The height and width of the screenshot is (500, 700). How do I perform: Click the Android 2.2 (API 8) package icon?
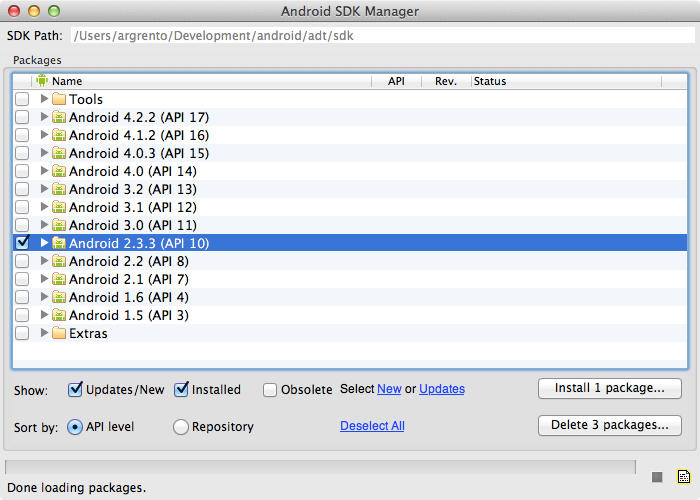[x=59, y=261]
